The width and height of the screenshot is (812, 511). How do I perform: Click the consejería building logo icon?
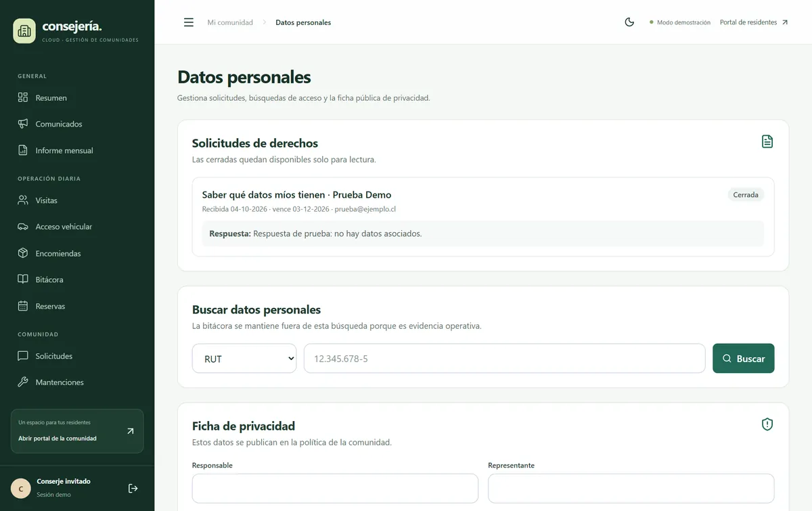(x=24, y=31)
